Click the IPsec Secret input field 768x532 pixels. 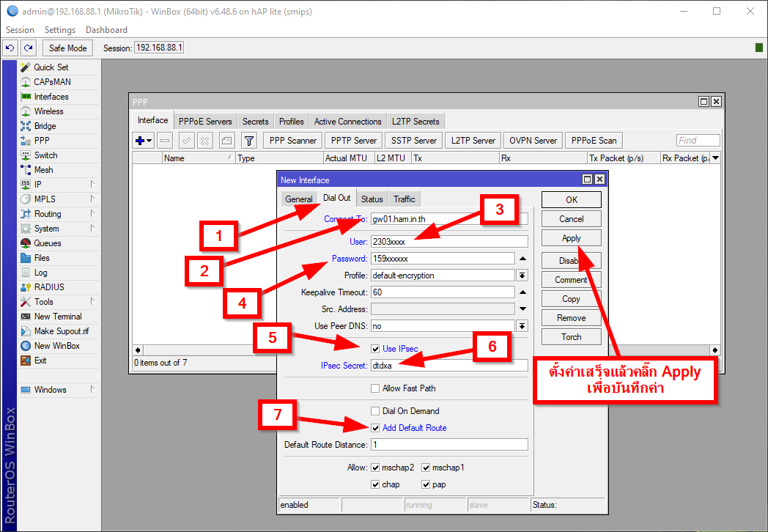click(449, 366)
